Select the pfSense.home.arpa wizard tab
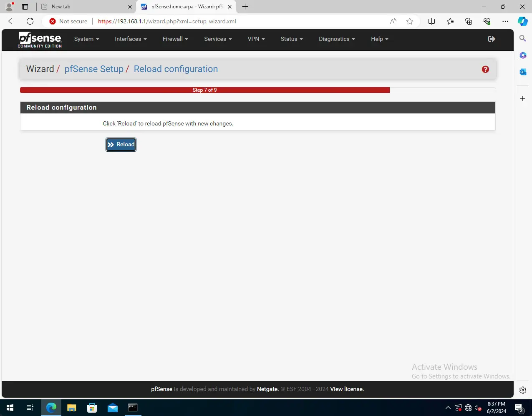532x416 pixels. coord(187,7)
